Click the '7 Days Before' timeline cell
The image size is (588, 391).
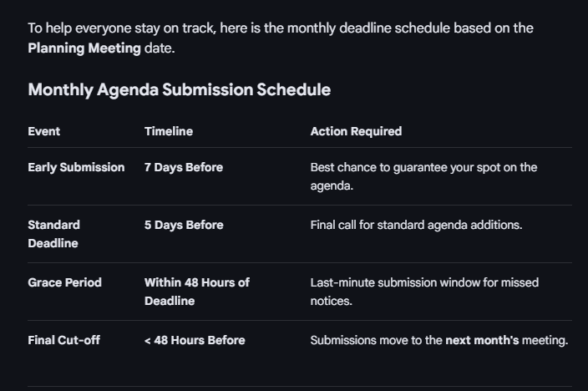point(184,167)
